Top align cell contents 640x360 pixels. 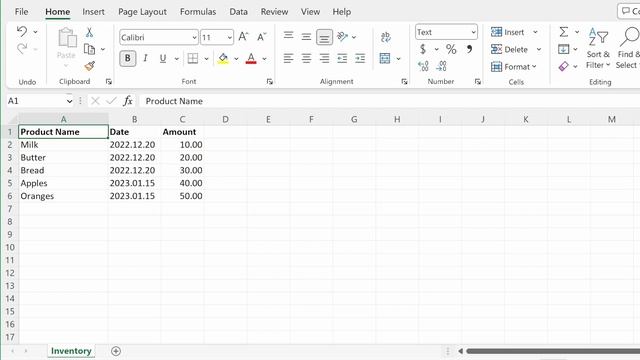(x=289, y=37)
